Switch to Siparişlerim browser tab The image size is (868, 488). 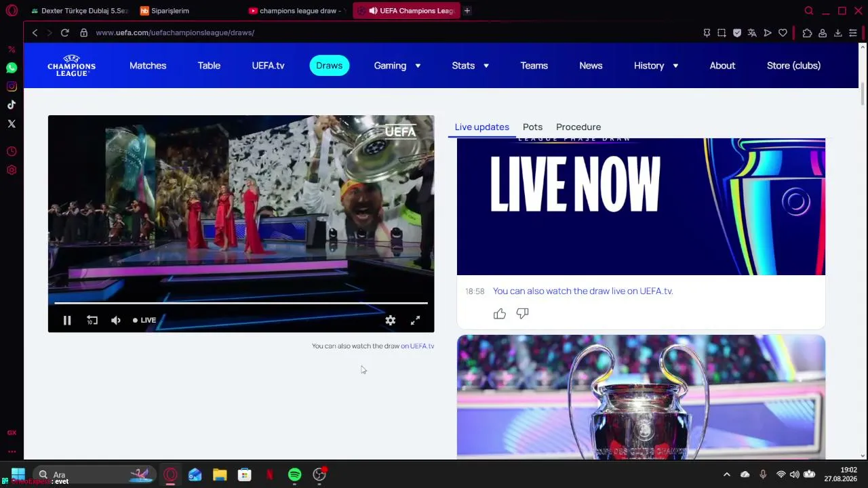pyautogui.click(x=188, y=11)
